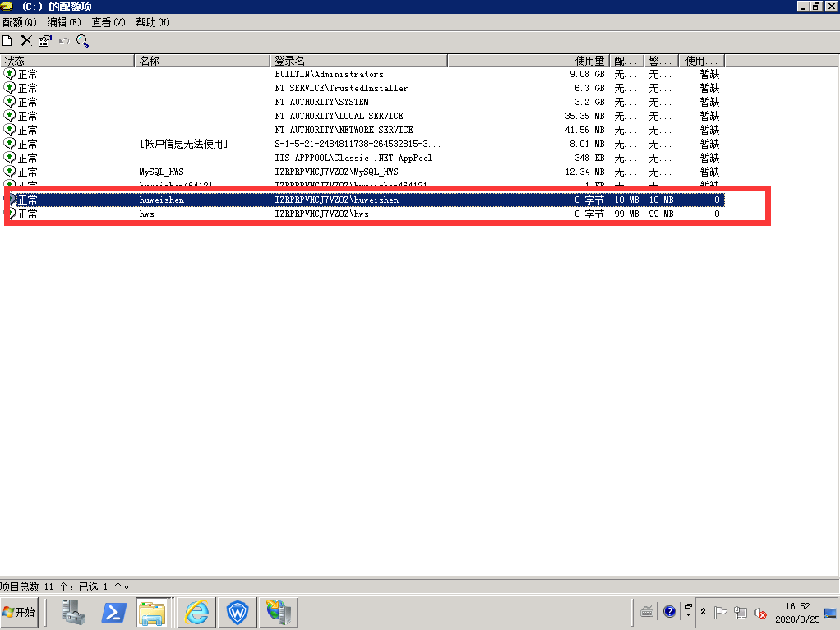Screen dimensions: 840x630
Task: Click the Delete quota entry X icon
Action: click(x=26, y=40)
